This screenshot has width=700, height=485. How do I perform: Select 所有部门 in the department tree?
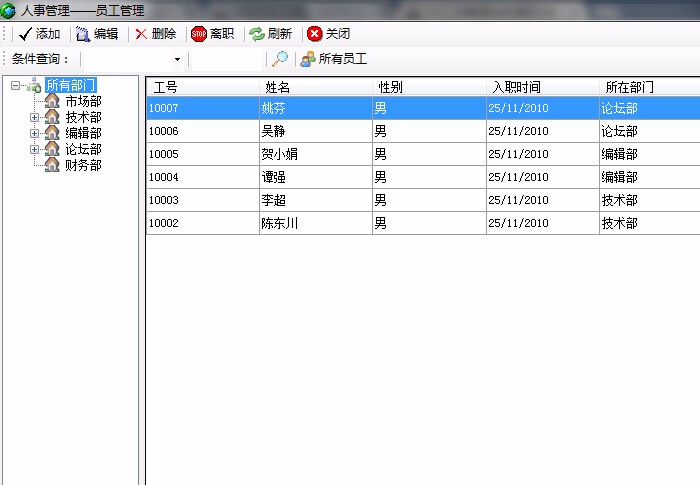pos(71,85)
